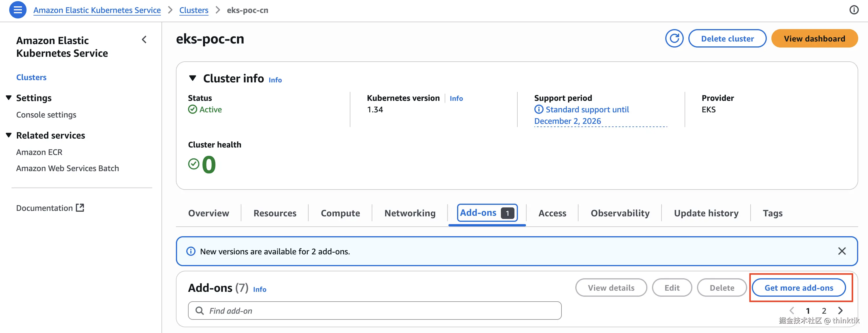868x333 pixels.
Task: Open Amazon Web Services Batch link
Action: tap(67, 168)
